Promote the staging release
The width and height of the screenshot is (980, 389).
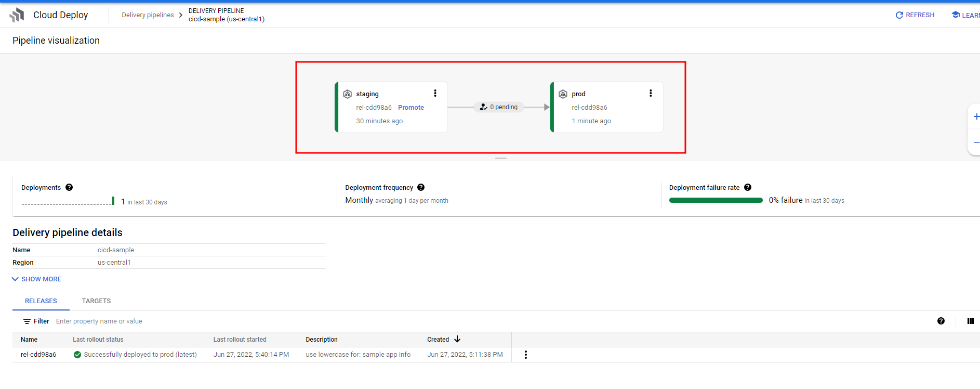click(411, 108)
